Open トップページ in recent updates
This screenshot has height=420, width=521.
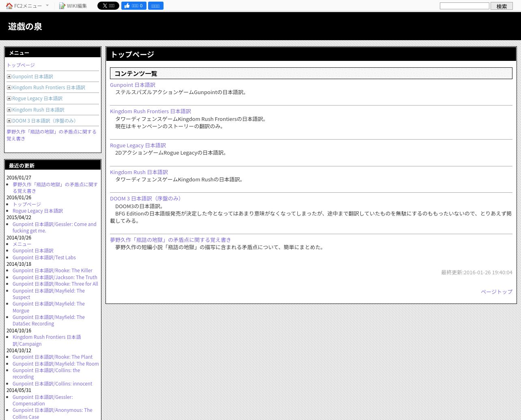pyautogui.click(x=27, y=204)
